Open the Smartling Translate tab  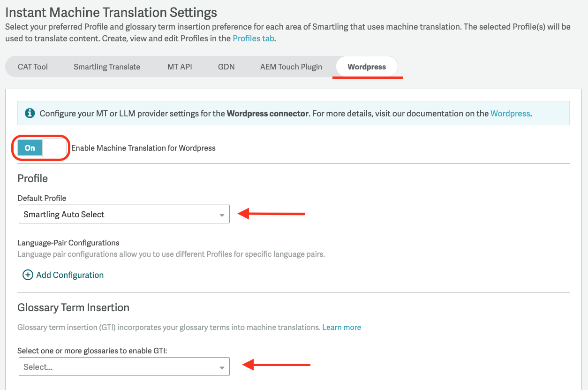point(106,67)
